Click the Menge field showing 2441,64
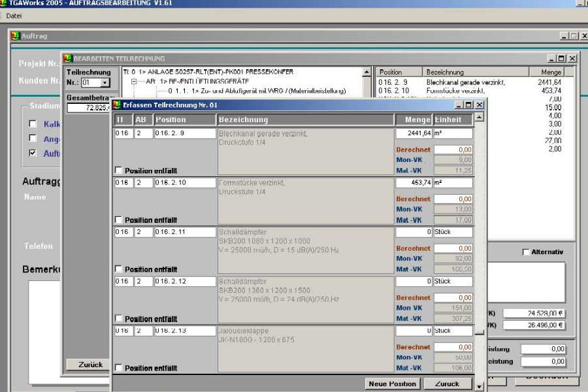This screenshot has height=392, width=588. click(x=414, y=133)
